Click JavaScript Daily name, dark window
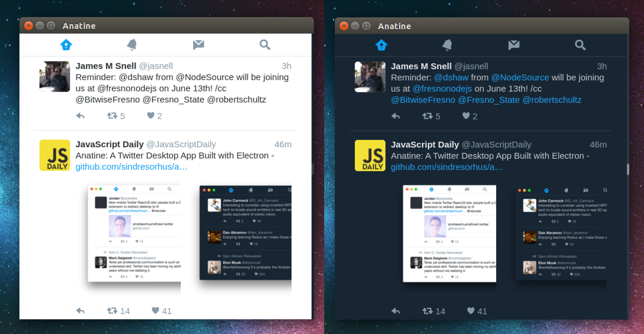 coord(425,145)
